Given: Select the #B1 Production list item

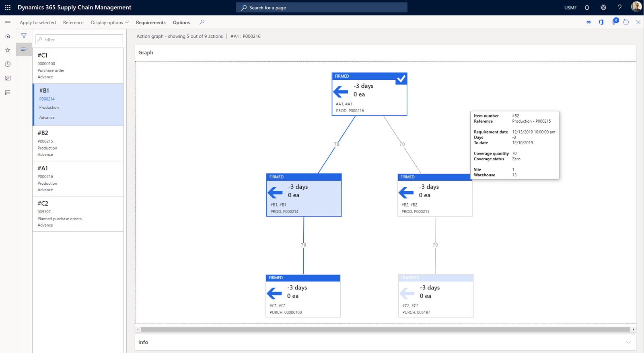Looking at the screenshot, I should [x=78, y=105].
